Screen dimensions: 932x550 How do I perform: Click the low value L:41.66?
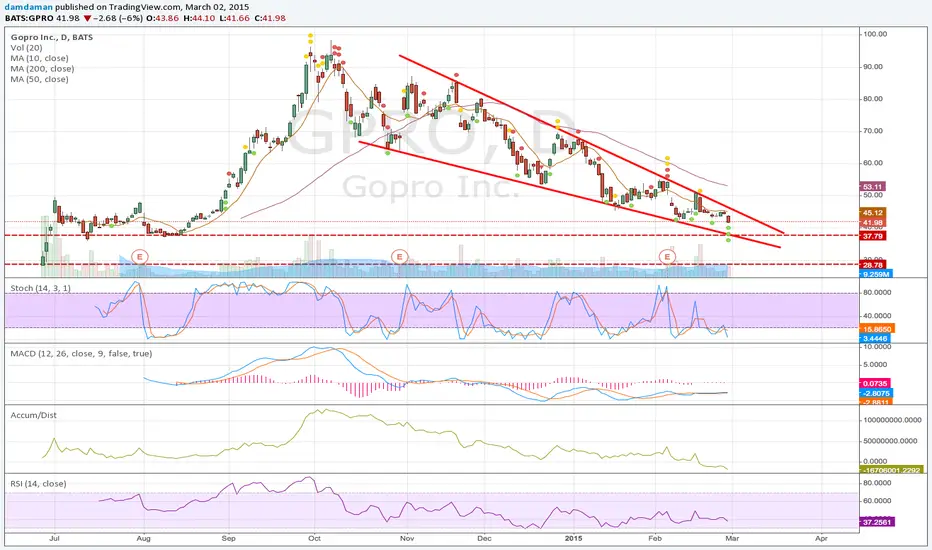[234, 18]
